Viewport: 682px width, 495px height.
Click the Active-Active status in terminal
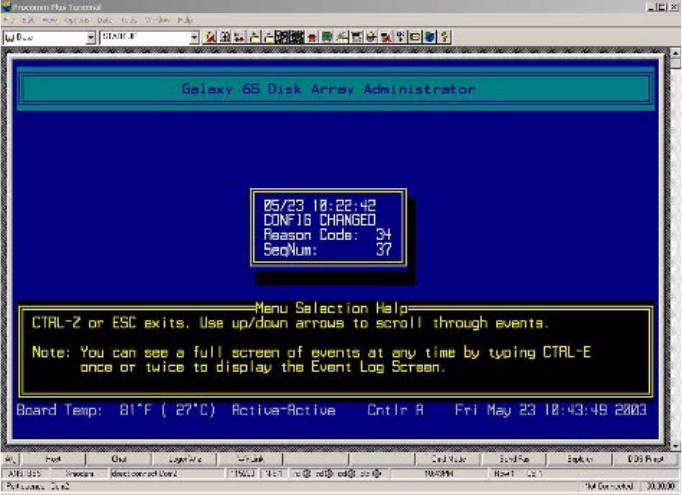(284, 410)
